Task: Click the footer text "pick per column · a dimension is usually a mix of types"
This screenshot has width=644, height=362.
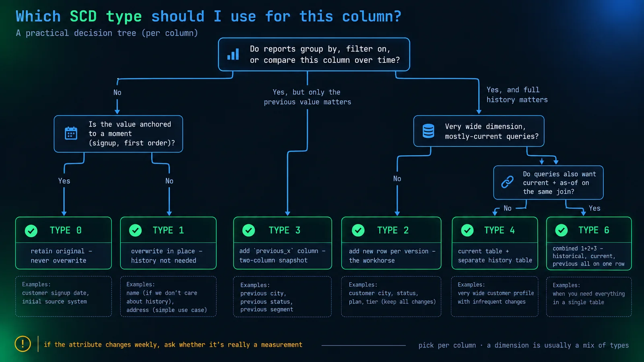Action: [x=524, y=345]
